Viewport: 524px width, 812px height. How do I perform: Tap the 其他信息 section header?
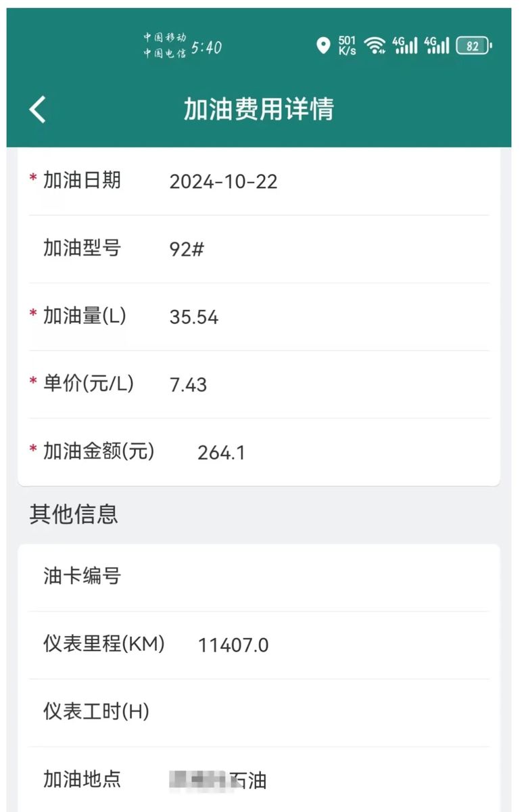click(x=74, y=514)
